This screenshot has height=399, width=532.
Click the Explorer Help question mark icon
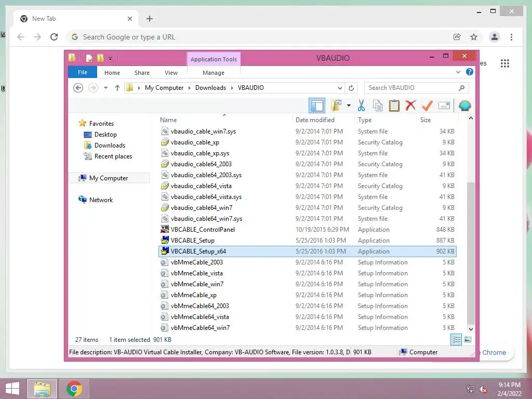[x=470, y=72]
